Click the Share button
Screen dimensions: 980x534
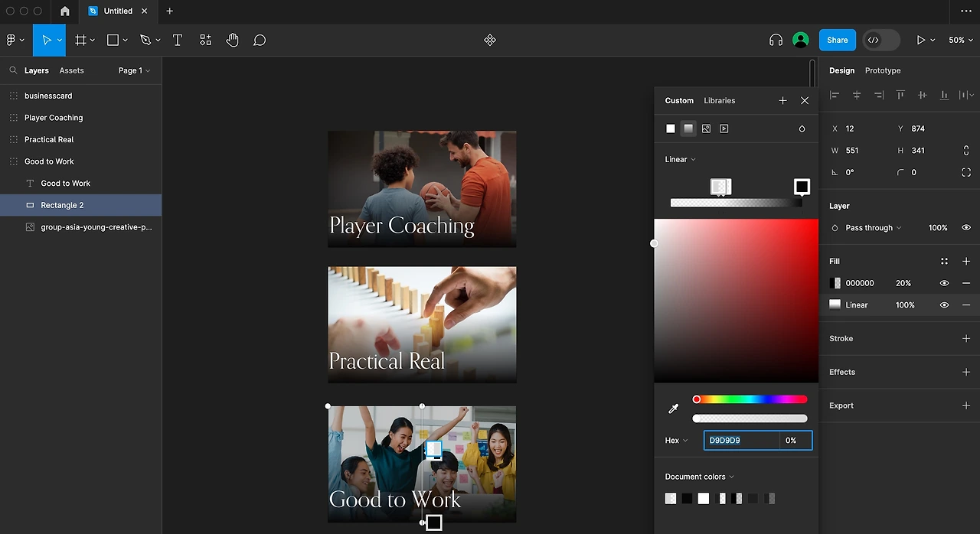coord(837,40)
